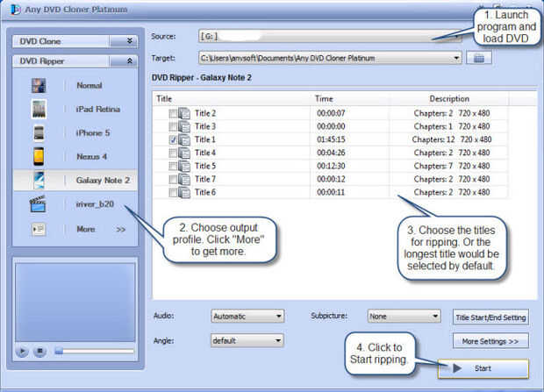Screen dimensions: 544x392
Task: Click the Title 2 document icon
Action: point(184,113)
